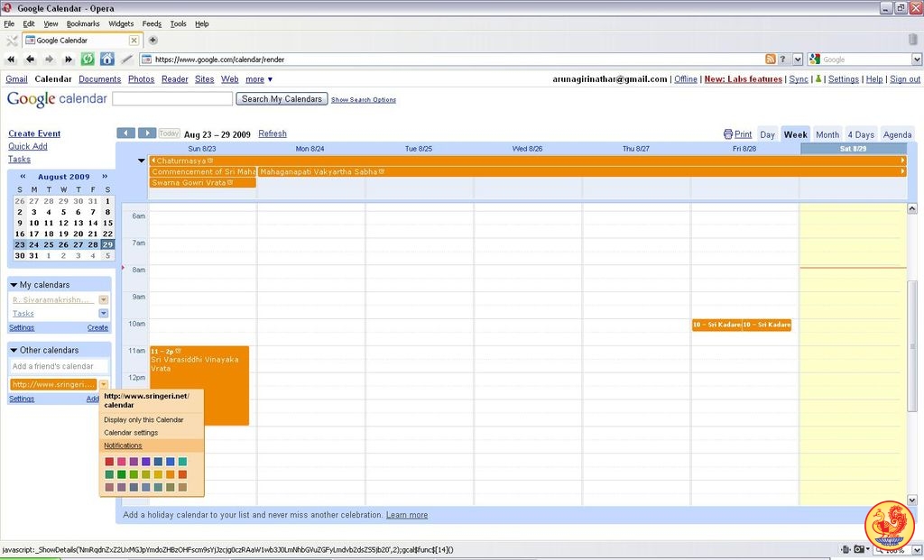
Task: Click Show Search Options link
Action: 364,100
